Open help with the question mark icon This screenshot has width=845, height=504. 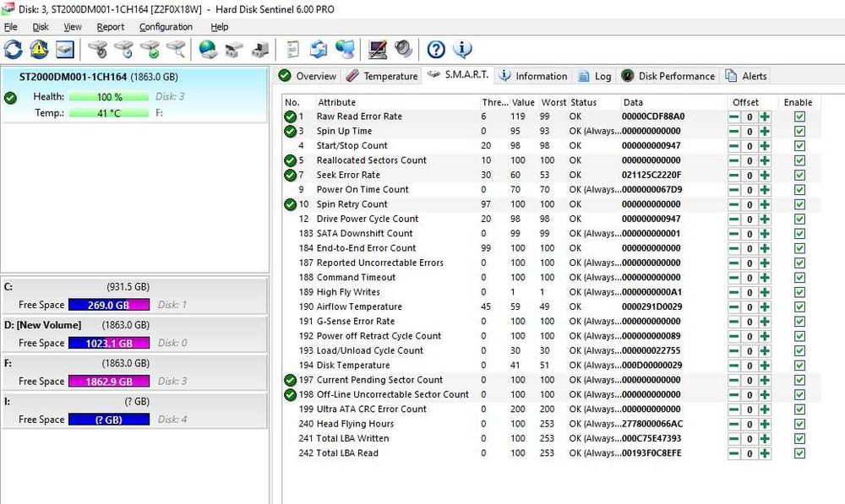(x=436, y=50)
